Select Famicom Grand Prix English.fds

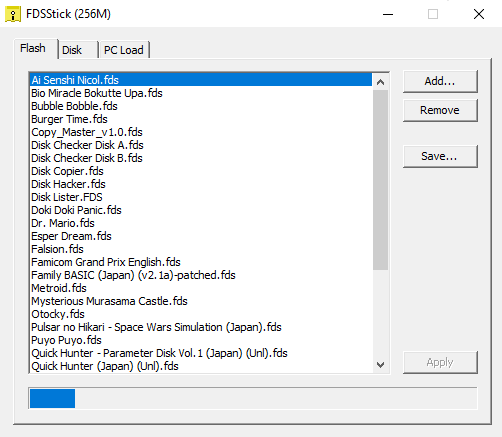[201, 262]
